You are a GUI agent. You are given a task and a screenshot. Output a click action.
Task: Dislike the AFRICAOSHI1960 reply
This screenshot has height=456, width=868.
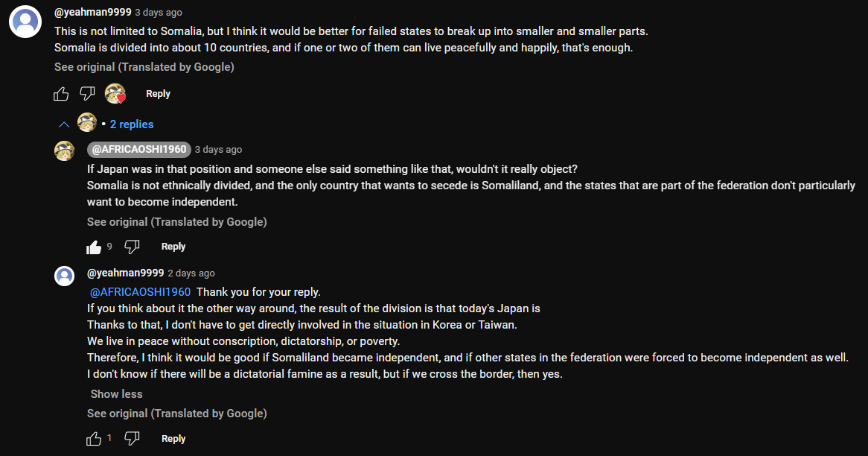pos(132,247)
